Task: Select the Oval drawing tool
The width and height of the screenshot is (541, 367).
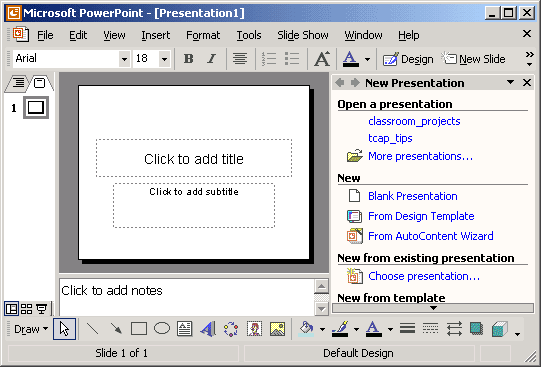Action: pos(162,329)
